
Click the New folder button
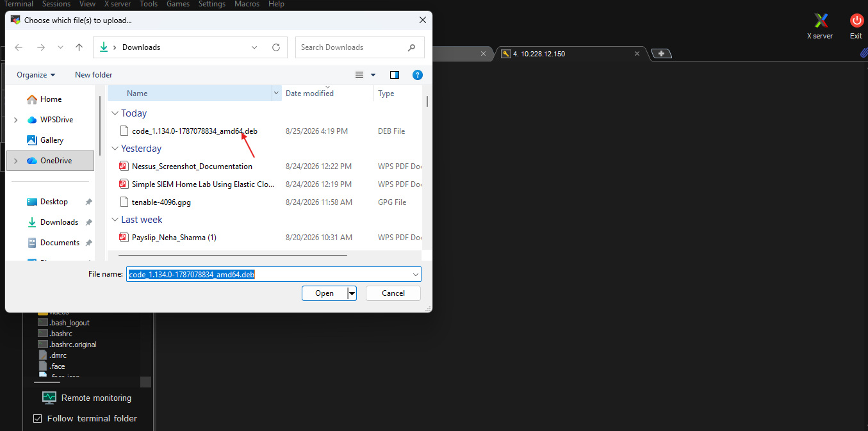tap(94, 75)
